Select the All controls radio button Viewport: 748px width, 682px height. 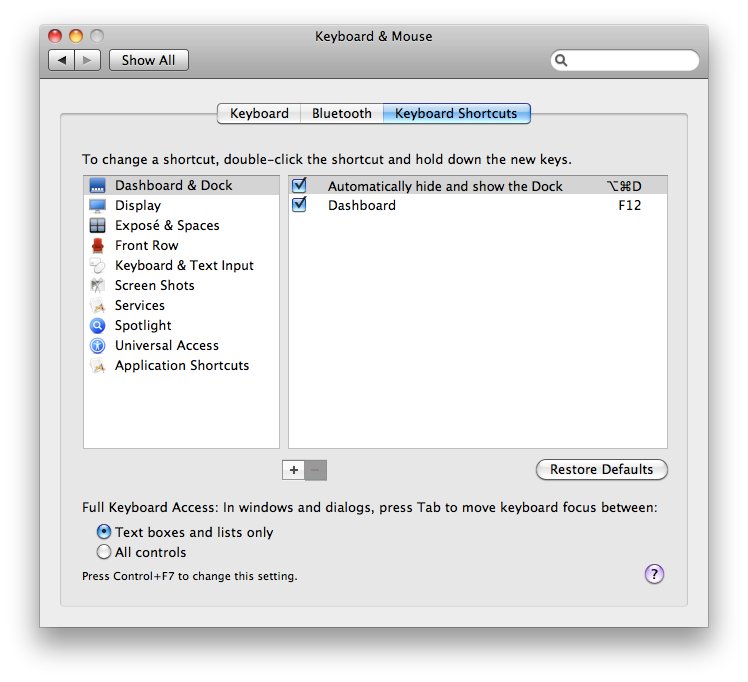[104, 552]
